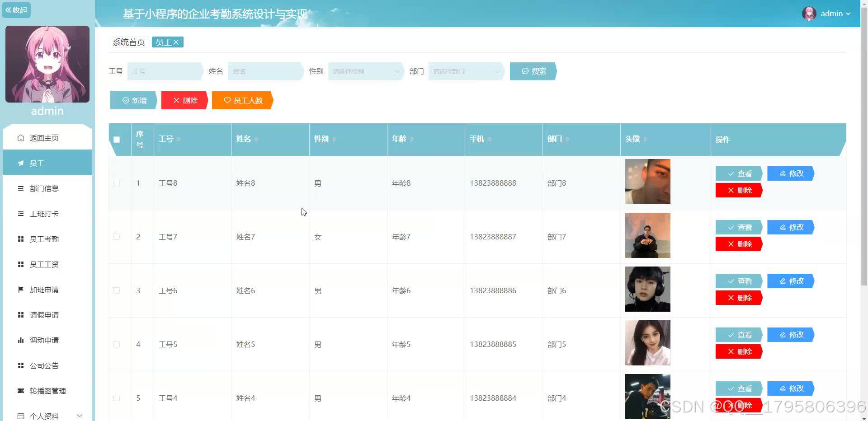The height and width of the screenshot is (421, 868).
Task: Collapse the sidebar with 收起 button
Action: tap(16, 10)
